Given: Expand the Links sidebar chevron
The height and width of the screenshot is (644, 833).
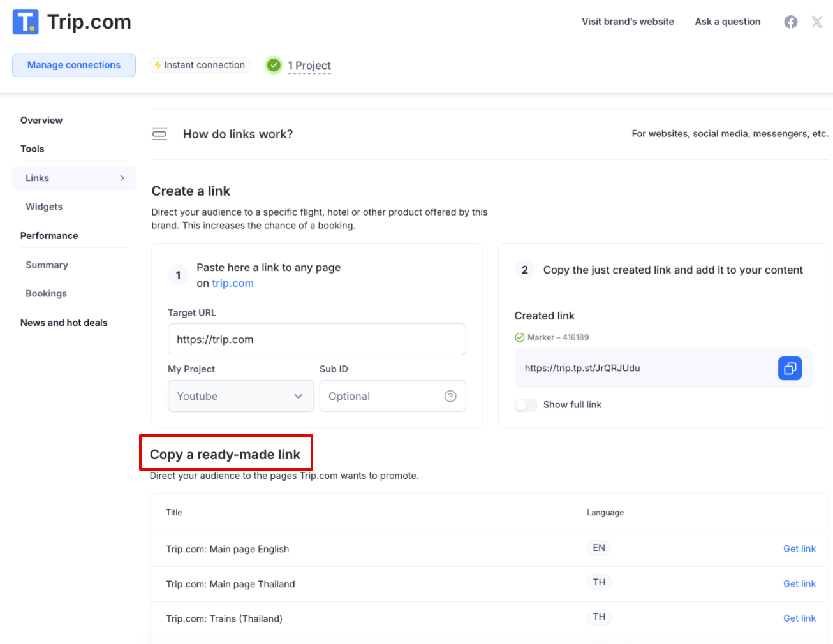Looking at the screenshot, I should point(122,178).
